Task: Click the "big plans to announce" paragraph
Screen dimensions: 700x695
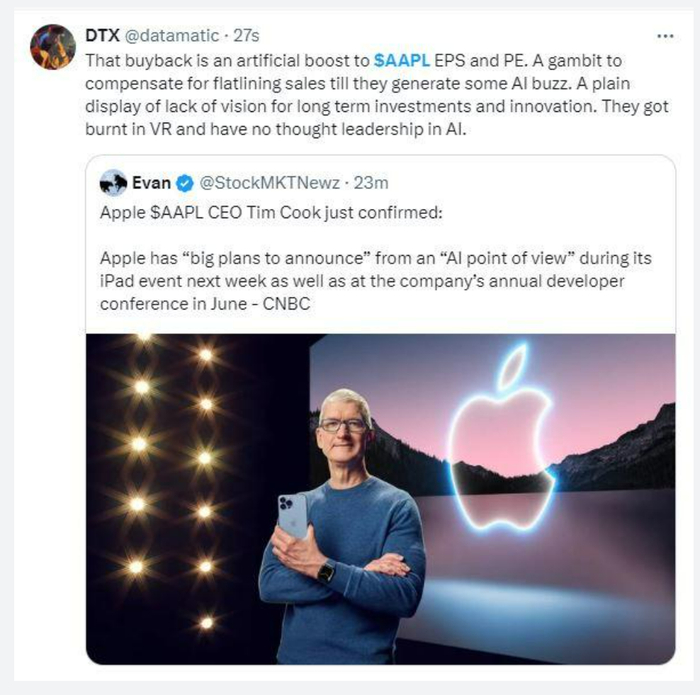Action: coord(375,281)
